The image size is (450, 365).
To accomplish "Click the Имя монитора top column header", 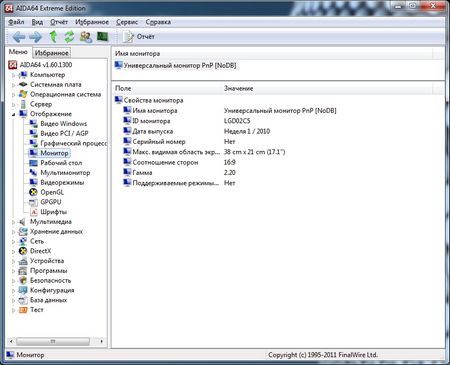I will (x=272, y=53).
